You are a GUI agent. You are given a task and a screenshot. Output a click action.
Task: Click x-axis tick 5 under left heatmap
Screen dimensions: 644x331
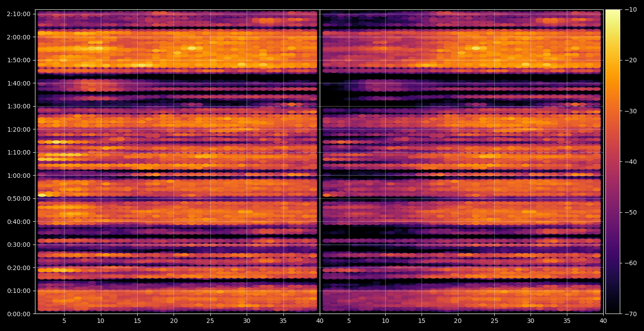64,321
